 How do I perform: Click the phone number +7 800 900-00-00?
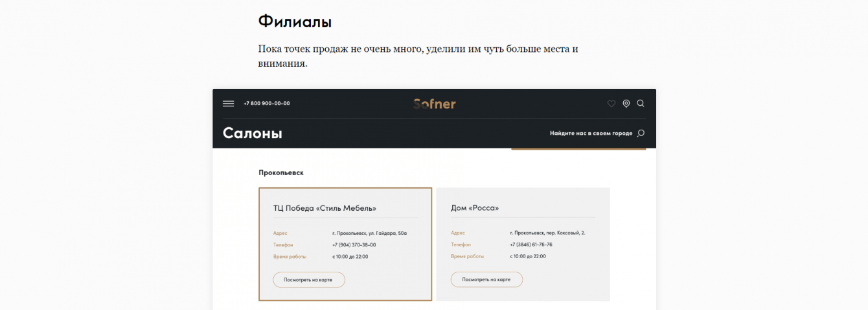coord(267,104)
